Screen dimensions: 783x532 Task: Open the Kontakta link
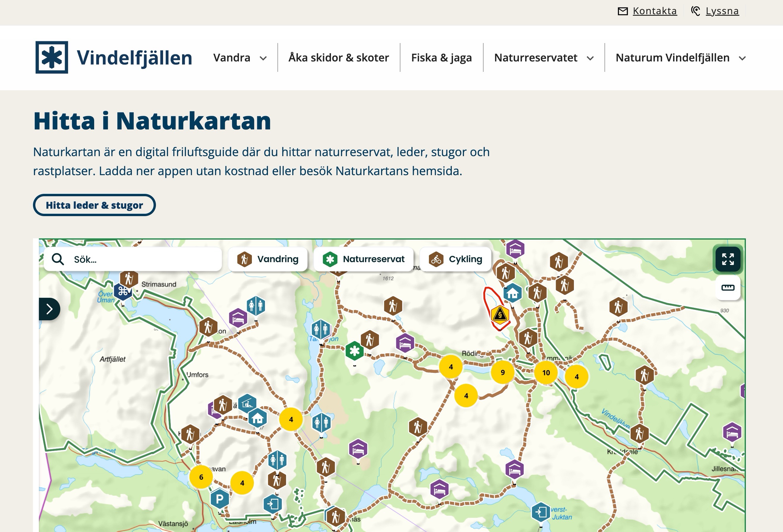pos(647,11)
